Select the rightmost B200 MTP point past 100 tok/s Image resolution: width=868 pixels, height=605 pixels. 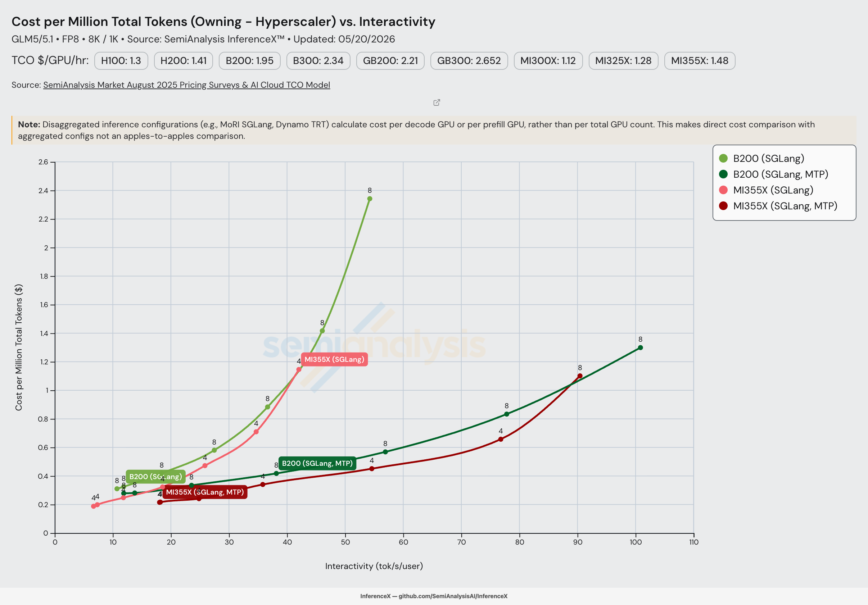tap(641, 348)
